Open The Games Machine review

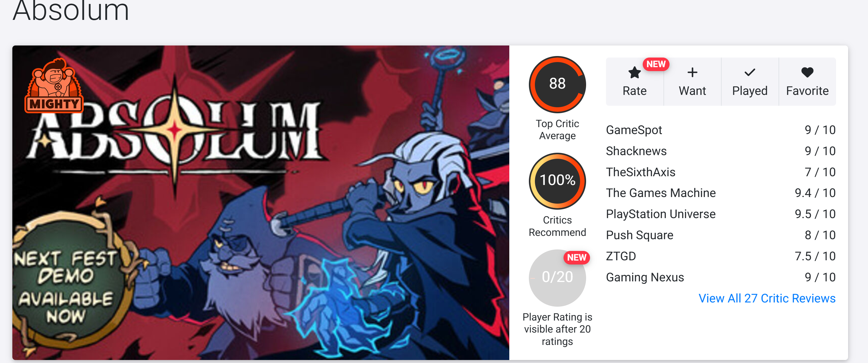click(721, 193)
